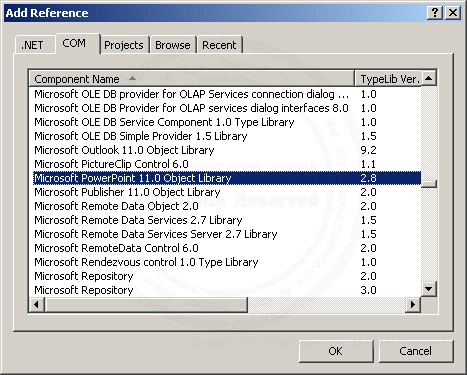Click the Cancel button

[x=416, y=351]
